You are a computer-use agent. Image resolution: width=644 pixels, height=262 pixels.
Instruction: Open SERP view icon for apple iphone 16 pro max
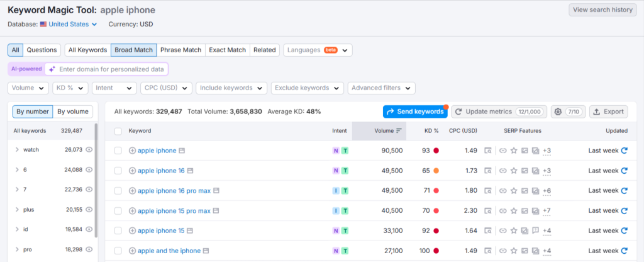coord(216,191)
